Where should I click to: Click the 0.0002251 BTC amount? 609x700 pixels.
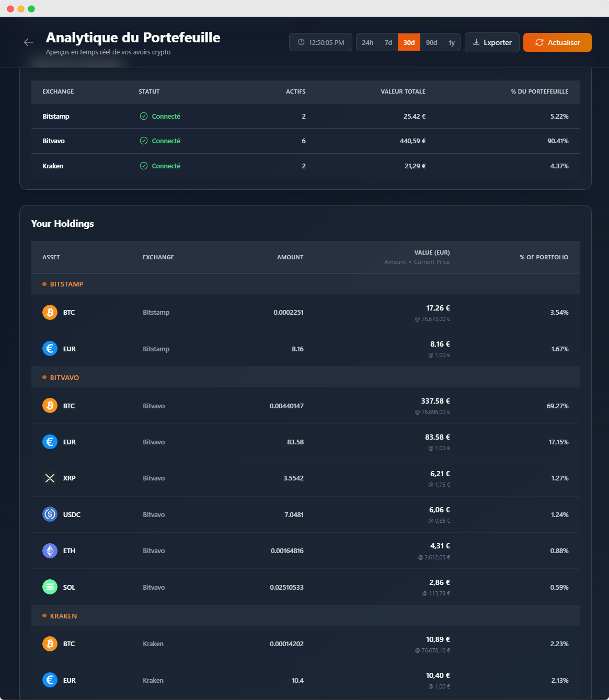tap(289, 312)
